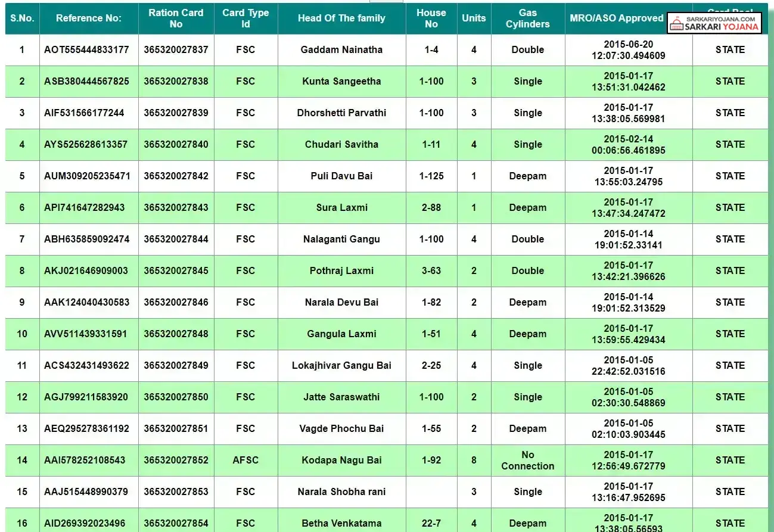Select reference number AAI578252108543

[85, 461]
